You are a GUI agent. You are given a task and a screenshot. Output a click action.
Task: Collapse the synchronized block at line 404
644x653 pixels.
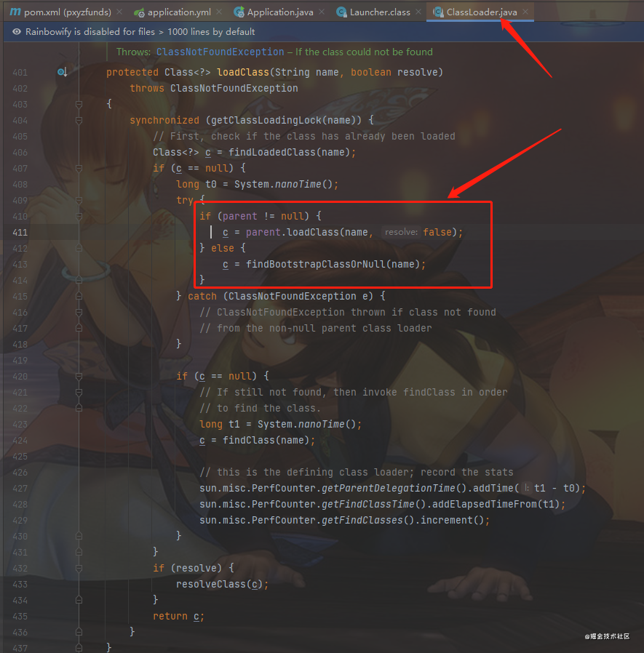pyautogui.click(x=79, y=121)
